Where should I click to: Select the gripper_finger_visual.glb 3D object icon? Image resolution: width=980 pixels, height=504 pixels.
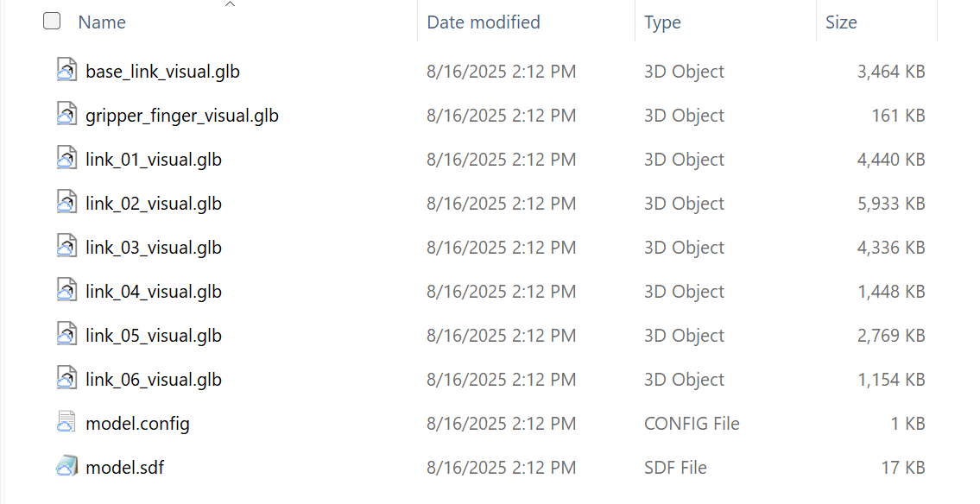(x=66, y=114)
